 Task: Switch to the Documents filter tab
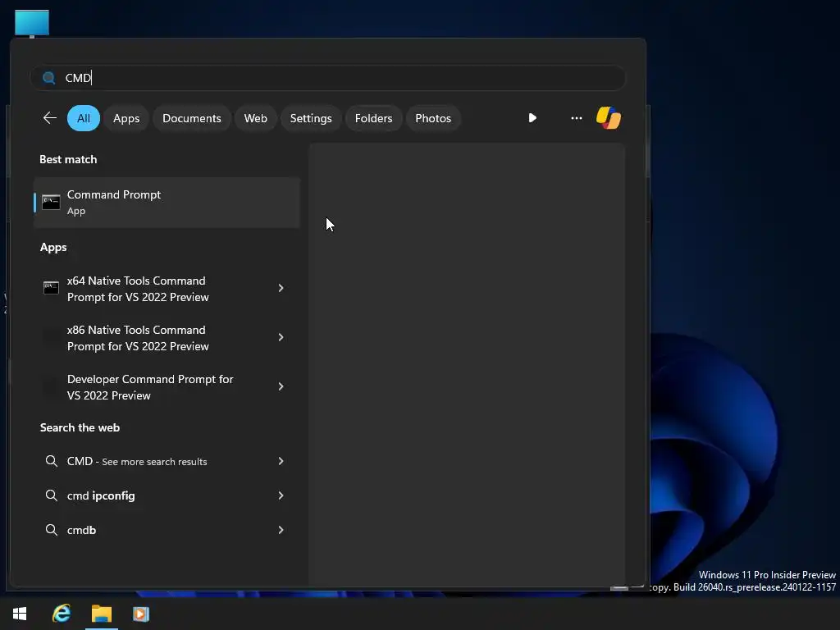coord(192,118)
